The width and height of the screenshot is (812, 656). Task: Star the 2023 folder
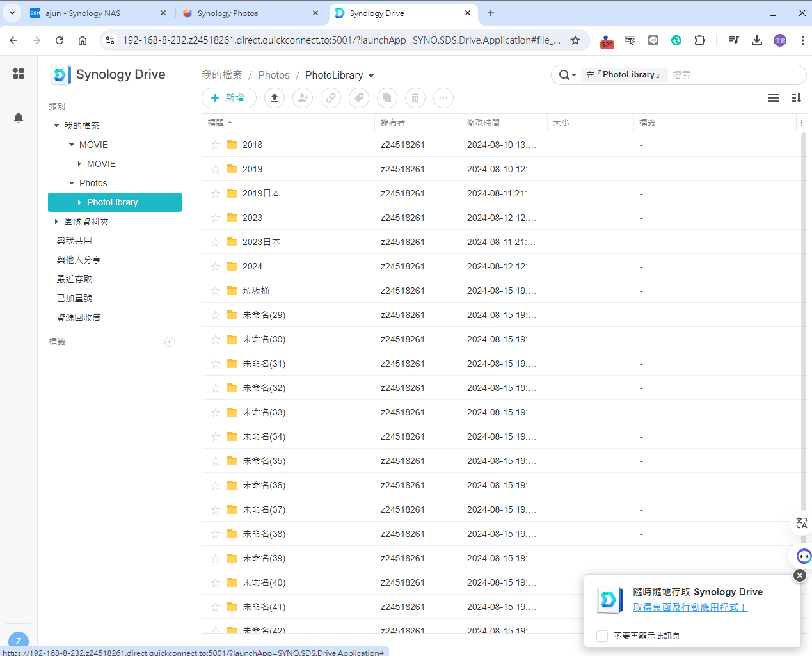coord(216,218)
